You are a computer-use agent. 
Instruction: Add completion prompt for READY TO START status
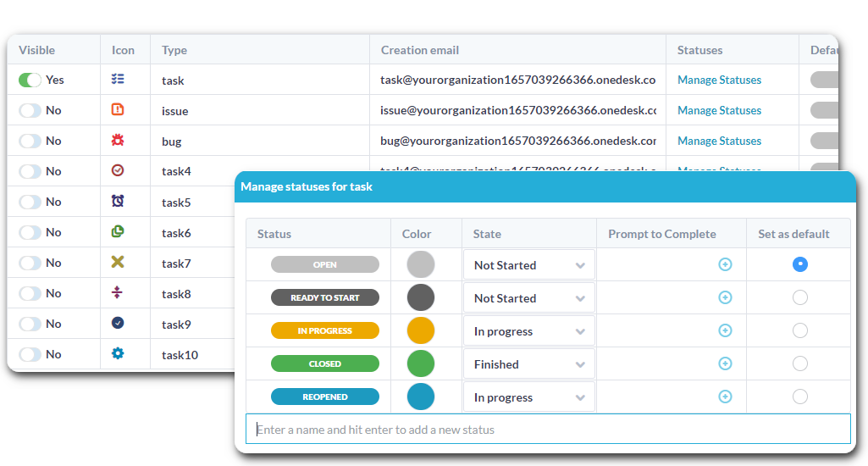pos(725,297)
